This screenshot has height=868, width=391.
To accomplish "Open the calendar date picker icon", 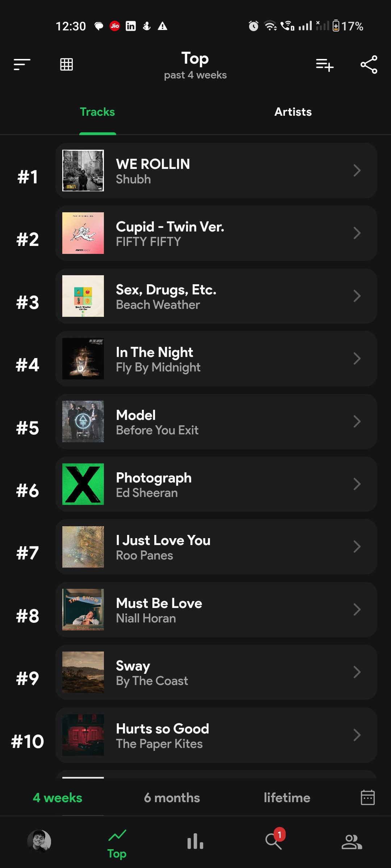I will tap(368, 797).
